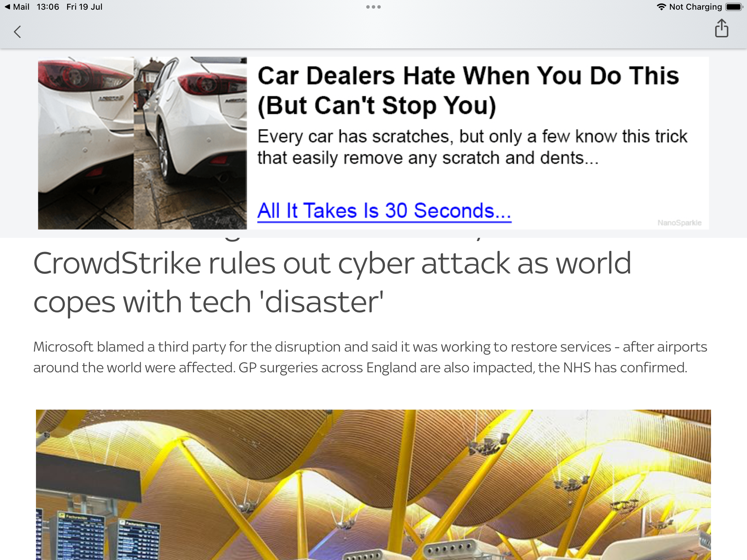Tap the 'Not Charging' status text
Viewport: 747px width, 560px height.
pos(695,7)
